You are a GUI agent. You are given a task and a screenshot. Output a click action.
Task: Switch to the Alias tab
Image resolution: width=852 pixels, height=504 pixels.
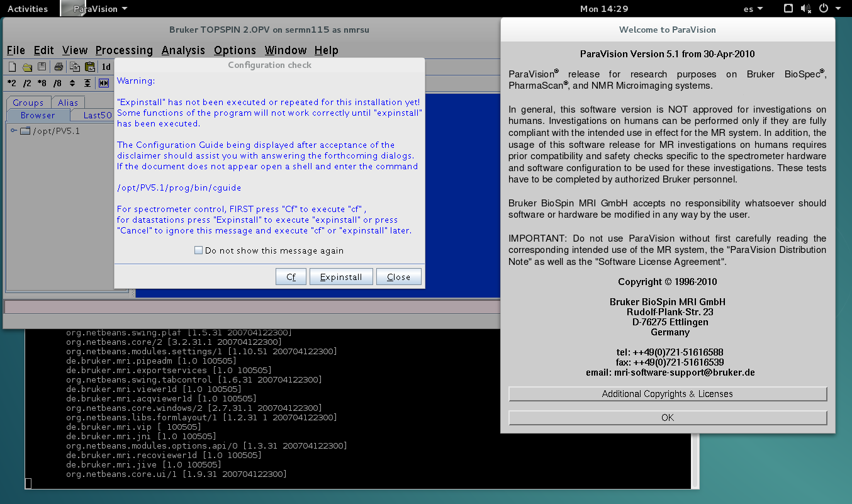68,103
